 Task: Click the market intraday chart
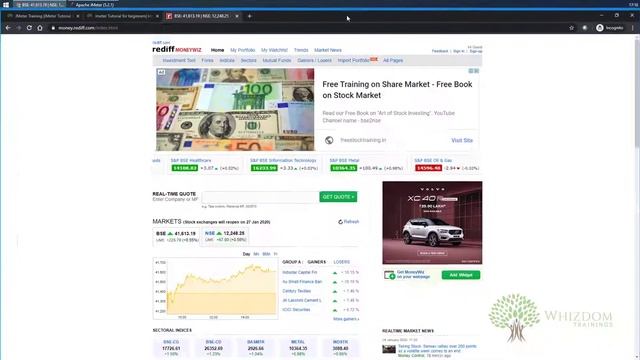(216, 288)
